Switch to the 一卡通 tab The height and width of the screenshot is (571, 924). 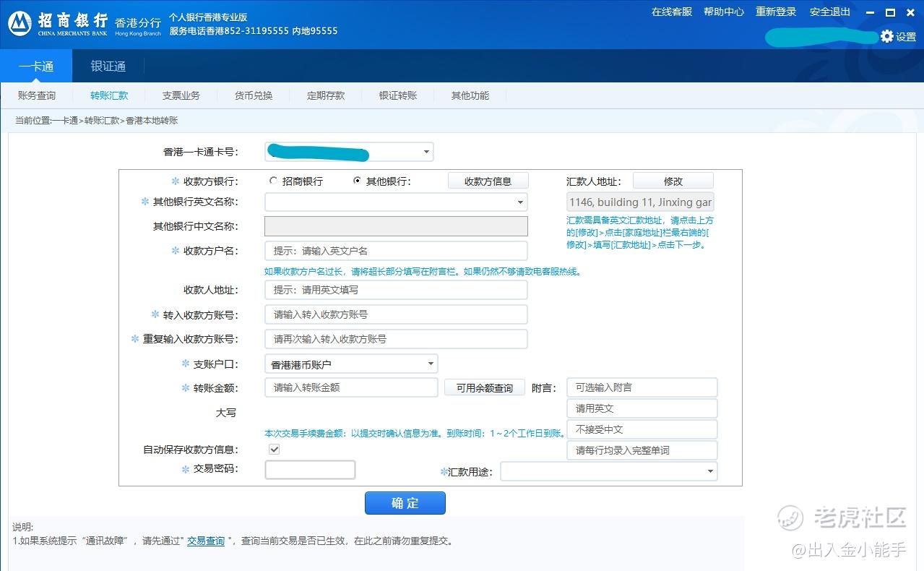pos(36,66)
